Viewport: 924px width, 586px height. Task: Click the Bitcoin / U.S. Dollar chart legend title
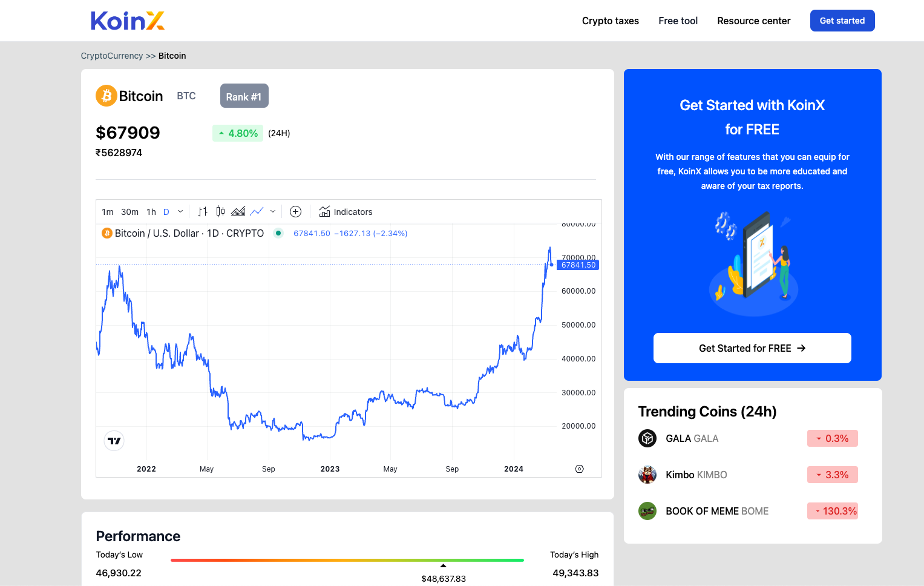pyautogui.click(x=189, y=233)
